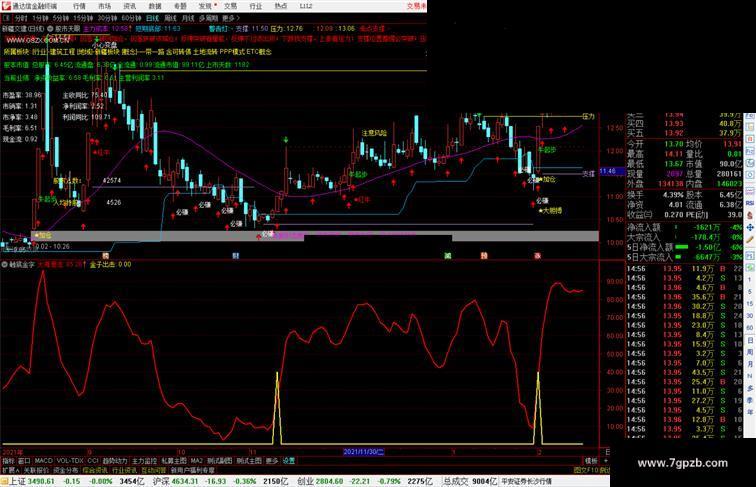Image resolution: width=756 pixels, height=487 pixels.
Task: Open the 数据 menu
Action: [x=155, y=6]
